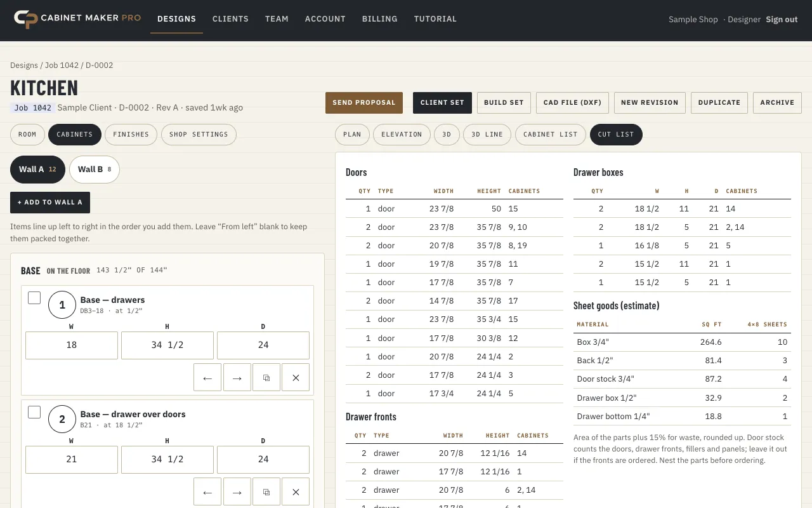
Task: Select the Wall A tab
Action: [x=37, y=170]
